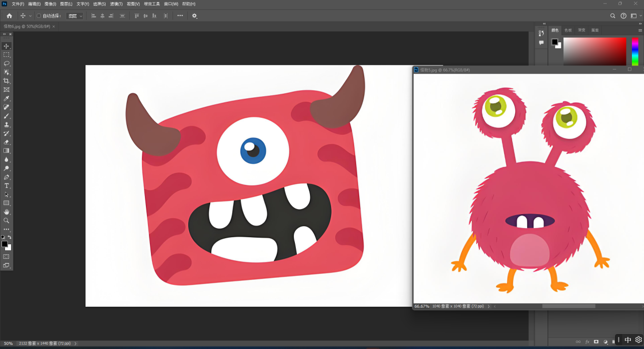Screen dimensions: 644x349
Task: Click the rainbow hue slider strip
Action: tap(635, 51)
